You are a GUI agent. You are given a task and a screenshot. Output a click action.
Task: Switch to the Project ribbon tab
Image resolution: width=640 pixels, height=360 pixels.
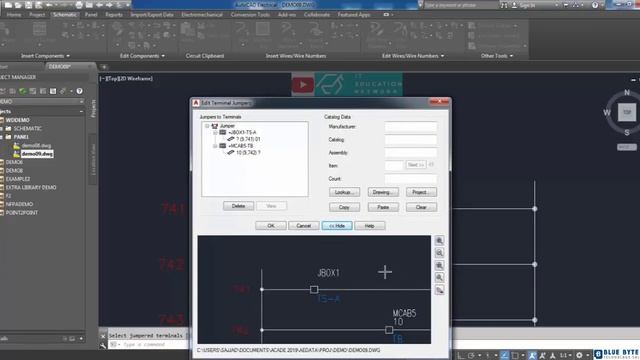(x=37, y=15)
